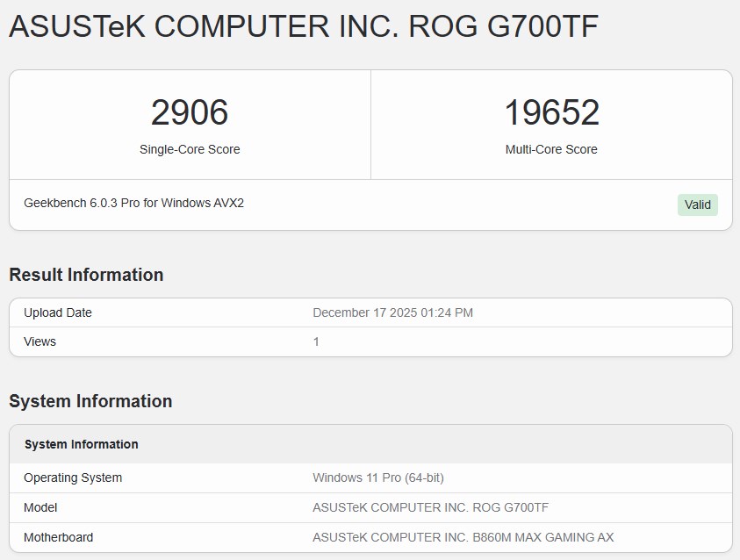Click the December 17 2025 upload date value
This screenshot has height=560, width=740.
pyautogui.click(x=392, y=312)
